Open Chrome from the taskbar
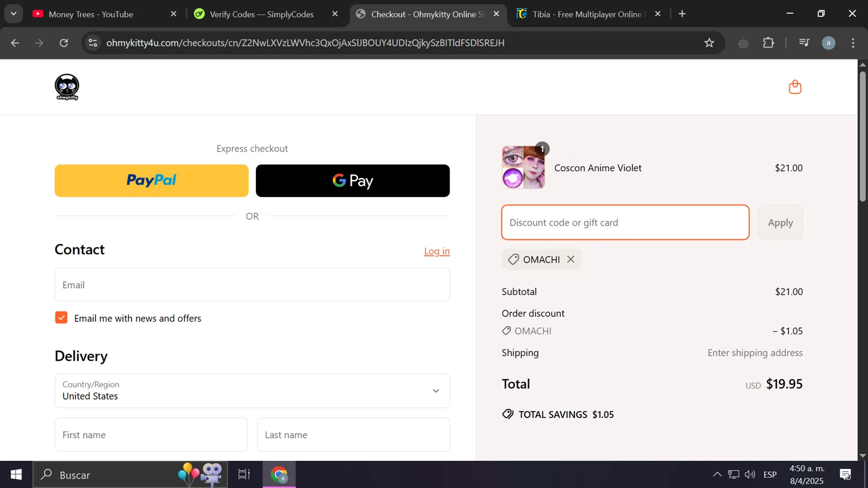Viewport: 868px width, 488px height. coord(279,475)
